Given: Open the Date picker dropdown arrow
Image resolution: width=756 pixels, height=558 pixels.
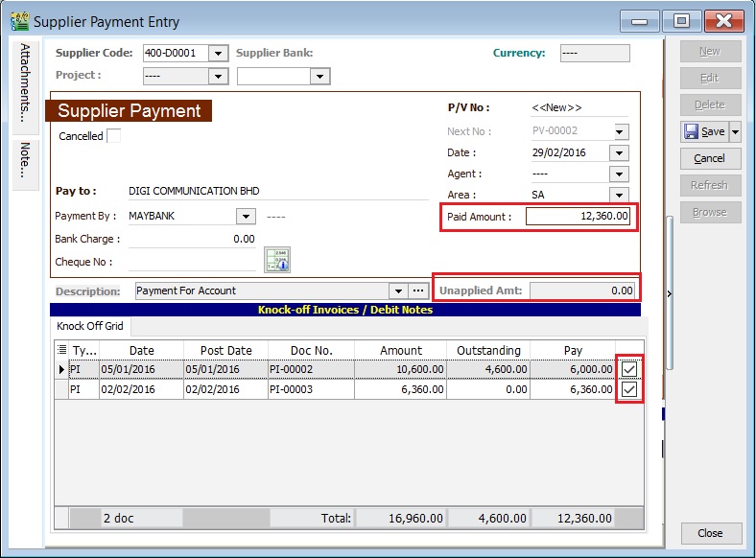Looking at the screenshot, I should [619, 153].
